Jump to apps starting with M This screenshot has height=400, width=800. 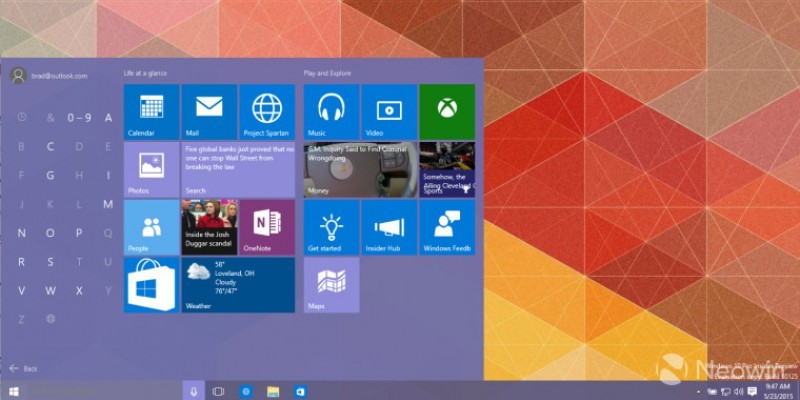click(x=108, y=205)
